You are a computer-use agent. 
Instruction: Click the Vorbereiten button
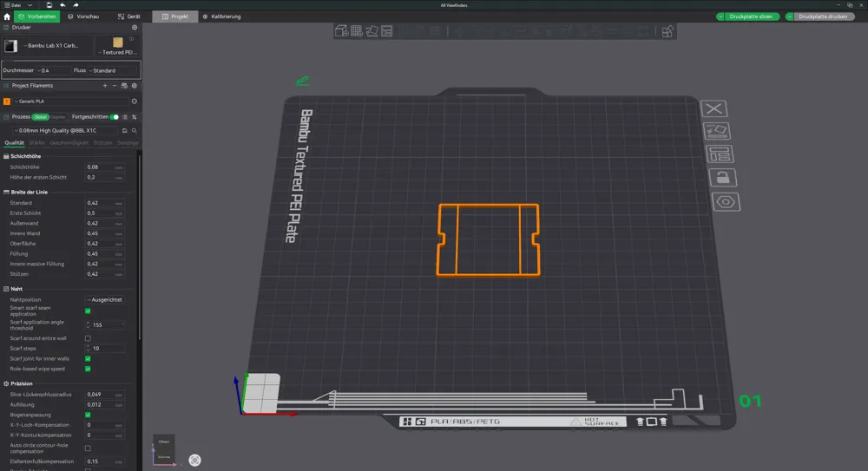37,16
